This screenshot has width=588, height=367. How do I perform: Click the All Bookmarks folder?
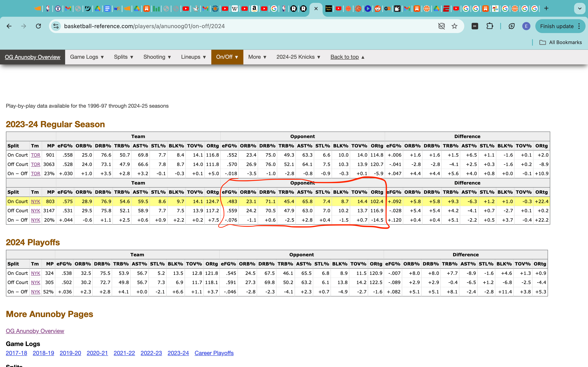click(561, 42)
